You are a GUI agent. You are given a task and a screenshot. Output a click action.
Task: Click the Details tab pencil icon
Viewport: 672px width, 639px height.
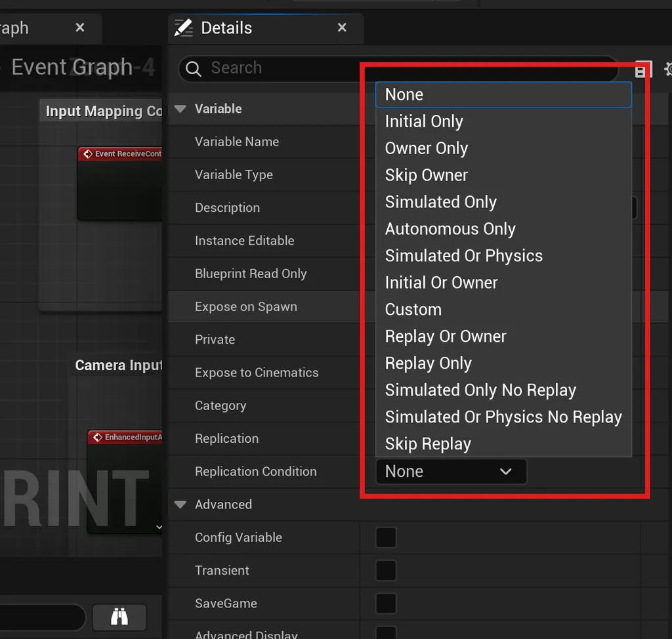pyautogui.click(x=184, y=28)
